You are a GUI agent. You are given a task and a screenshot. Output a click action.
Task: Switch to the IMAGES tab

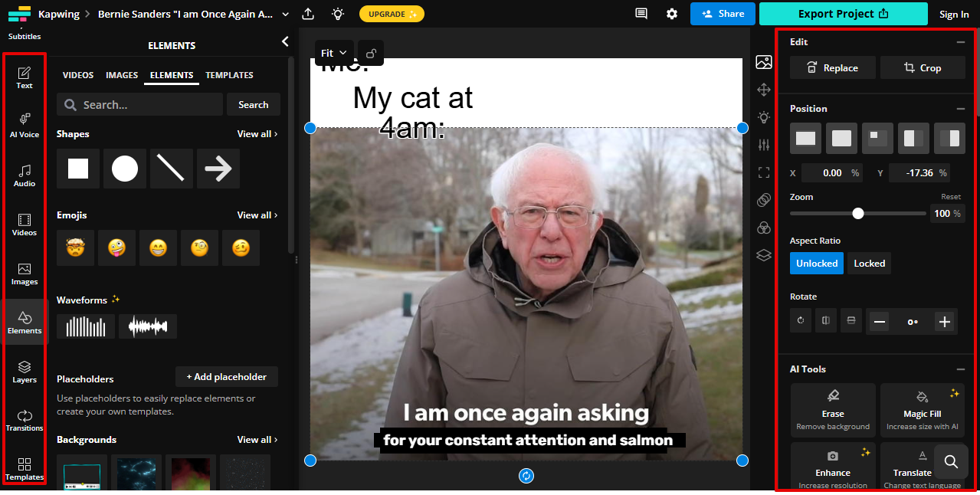[122, 75]
